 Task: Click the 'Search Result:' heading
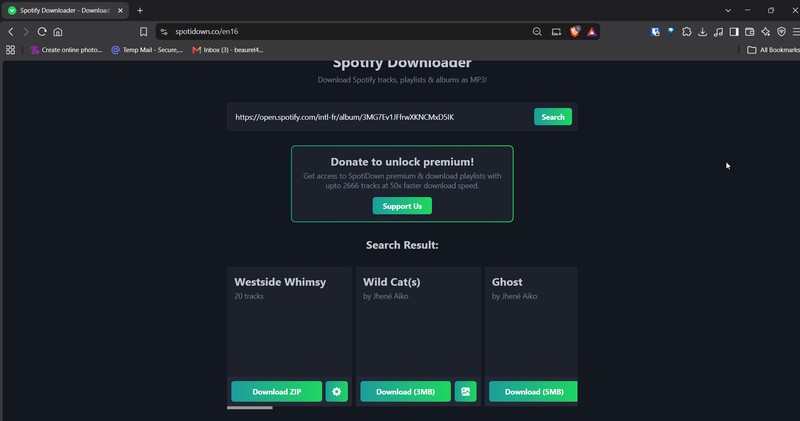point(402,245)
